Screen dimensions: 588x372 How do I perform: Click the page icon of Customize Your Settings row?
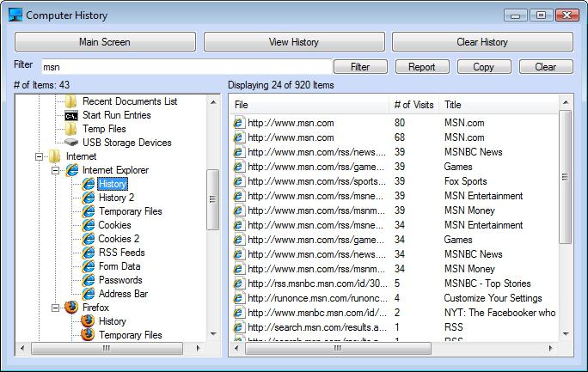tap(239, 298)
